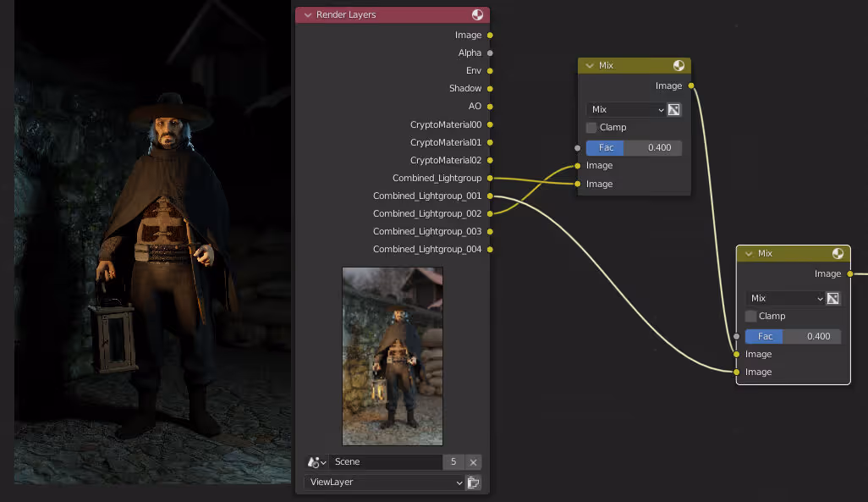Enable Clamp checkbox on upper Mix node
This screenshot has height=502, width=868.
coord(591,128)
